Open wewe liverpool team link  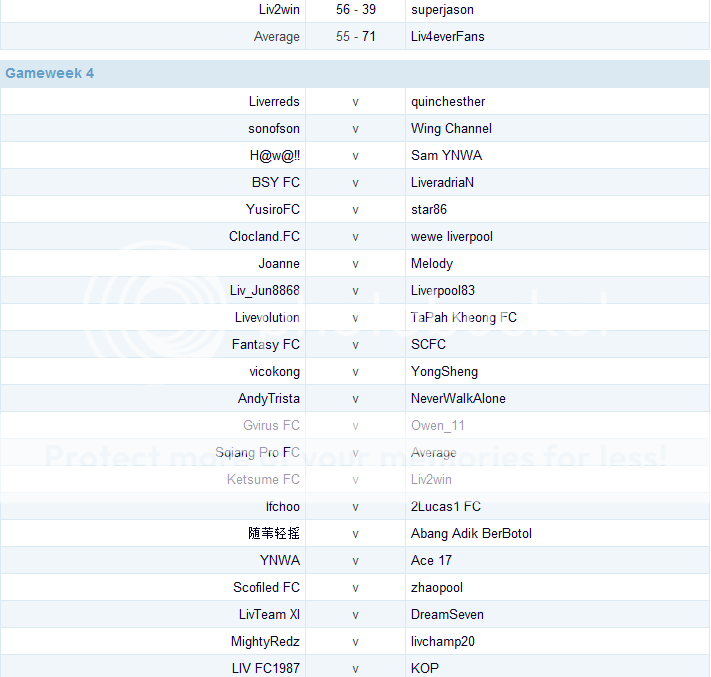click(x=452, y=236)
